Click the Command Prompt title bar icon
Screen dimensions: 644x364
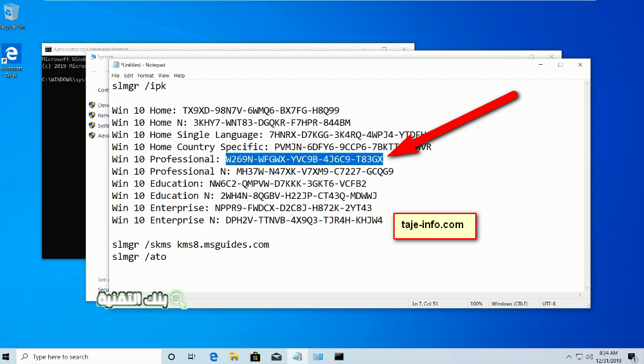48,49
